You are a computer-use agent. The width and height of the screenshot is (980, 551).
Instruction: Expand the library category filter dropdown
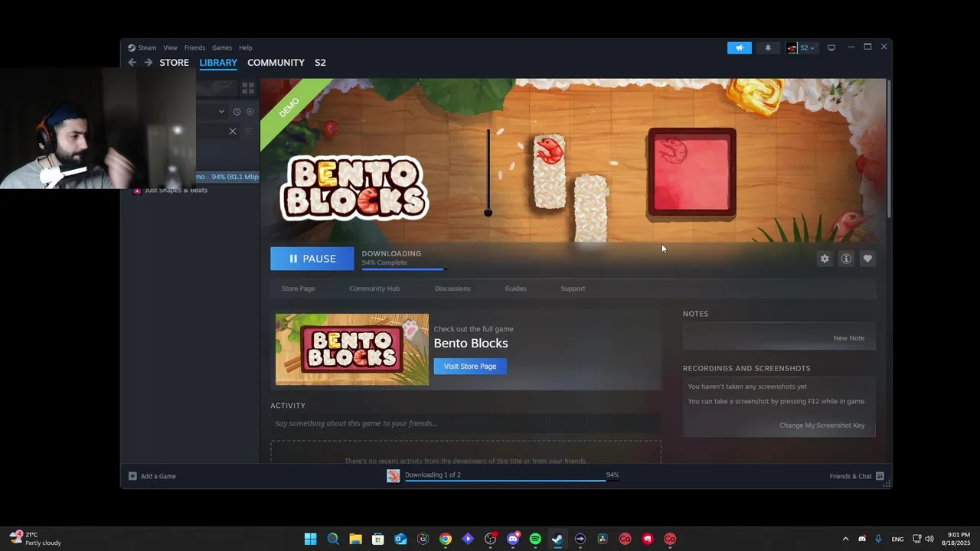click(x=221, y=112)
